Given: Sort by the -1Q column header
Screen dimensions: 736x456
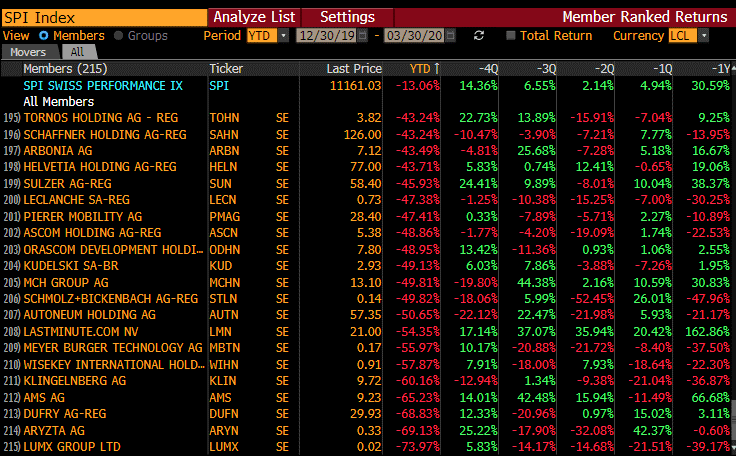Looking at the screenshot, I should tap(663, 69).
